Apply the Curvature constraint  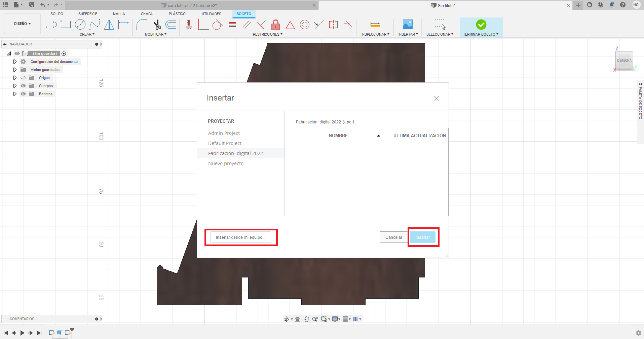pyautogui.click(x=348, y=25)
